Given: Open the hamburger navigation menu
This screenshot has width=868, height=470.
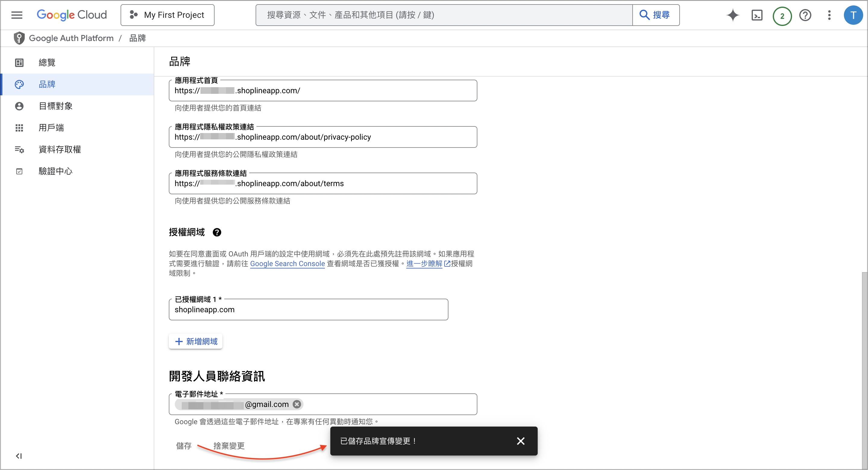Looking at the screenshot, I should (17, 15).
